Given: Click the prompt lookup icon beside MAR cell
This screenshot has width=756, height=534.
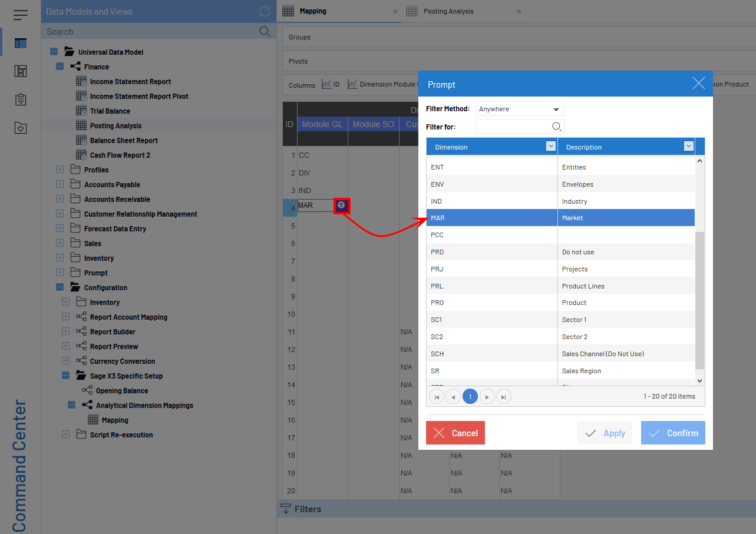Looking at the screenshot, I should coord(341,205).
